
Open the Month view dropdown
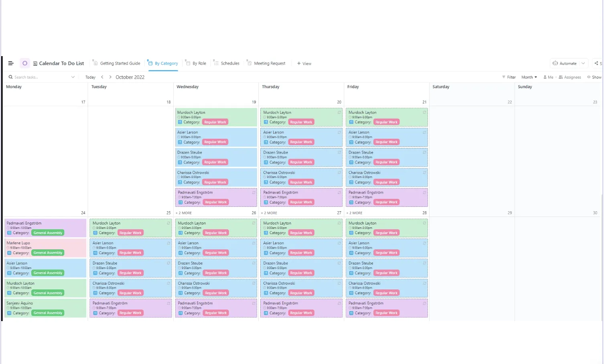529,77
